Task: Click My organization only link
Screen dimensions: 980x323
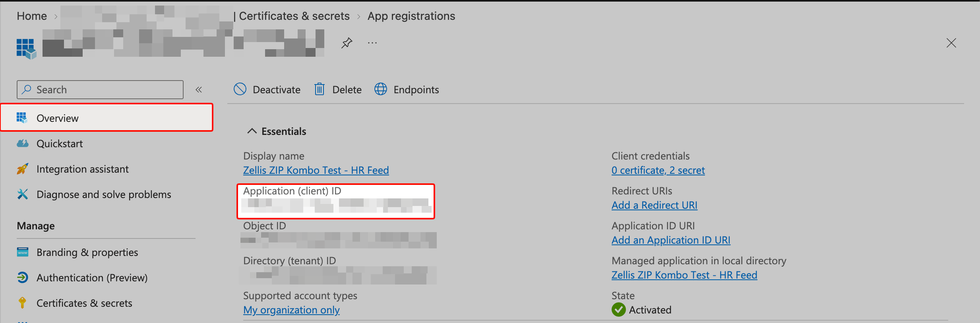Action: click(x=291, y=310)
